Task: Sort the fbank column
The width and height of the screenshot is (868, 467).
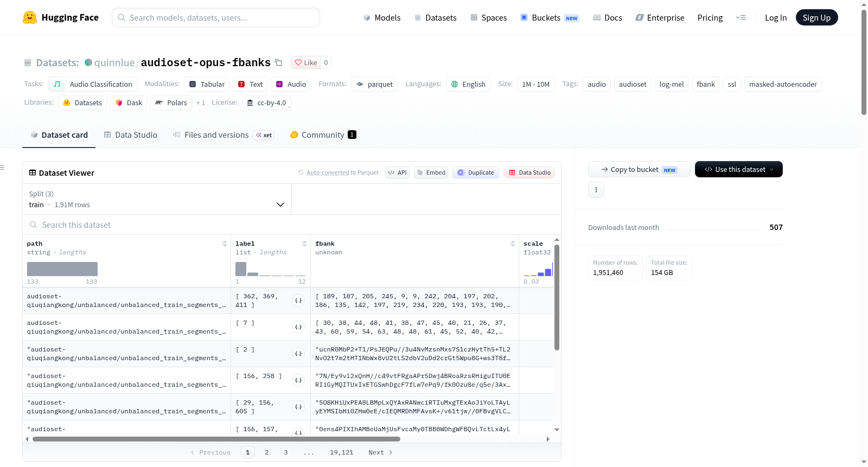Action: [513, 244]
